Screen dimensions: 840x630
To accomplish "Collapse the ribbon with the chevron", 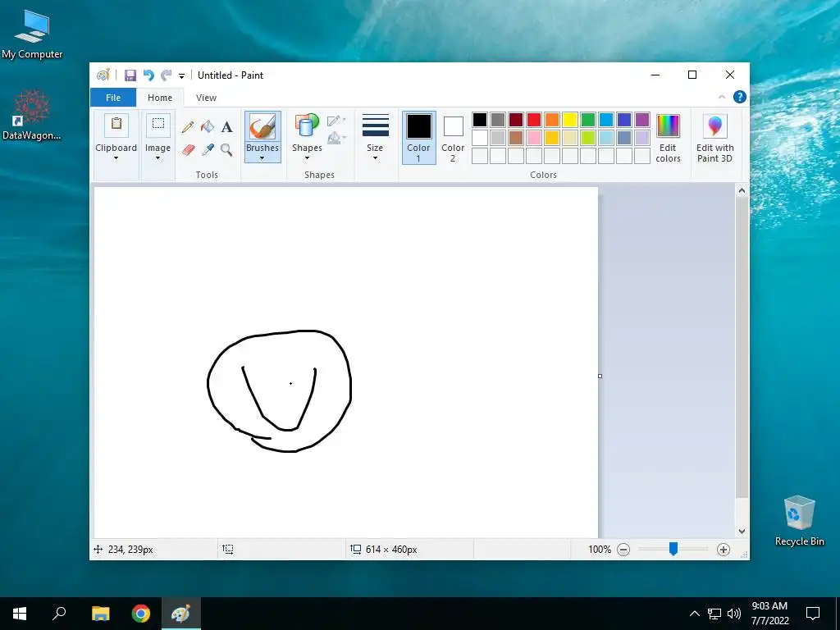I will click(x=722, y=97).
